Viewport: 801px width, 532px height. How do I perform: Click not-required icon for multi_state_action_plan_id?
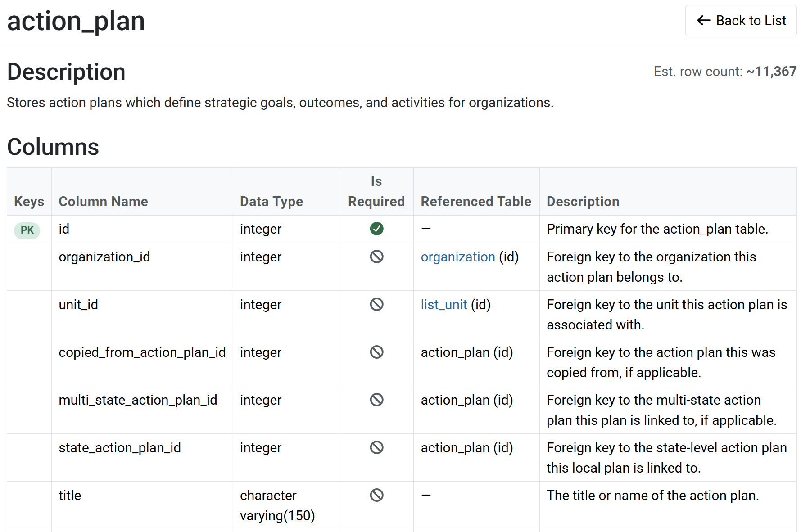pos(376,400)
